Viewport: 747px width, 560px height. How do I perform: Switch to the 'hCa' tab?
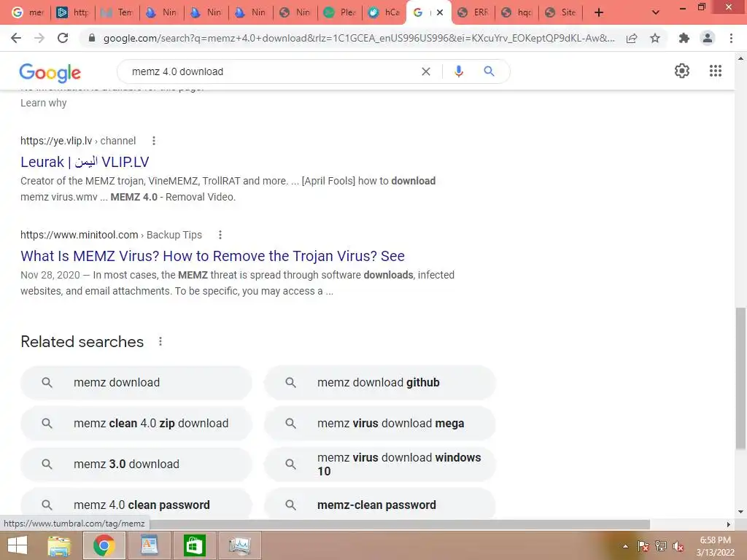click(384, 12)
